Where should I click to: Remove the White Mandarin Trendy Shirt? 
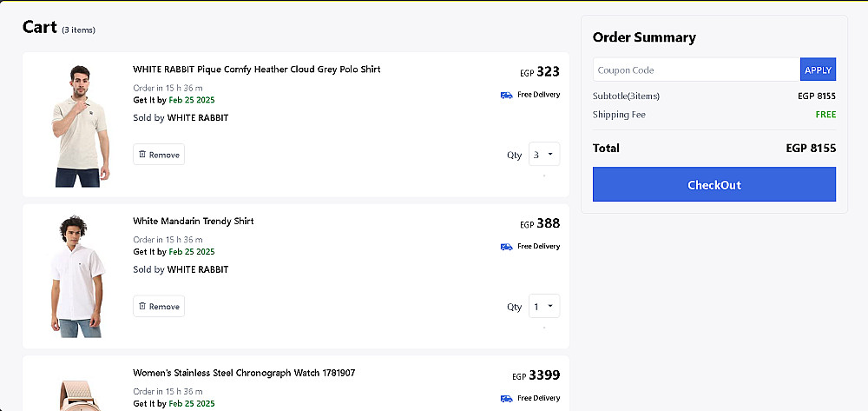pos(159,307)
